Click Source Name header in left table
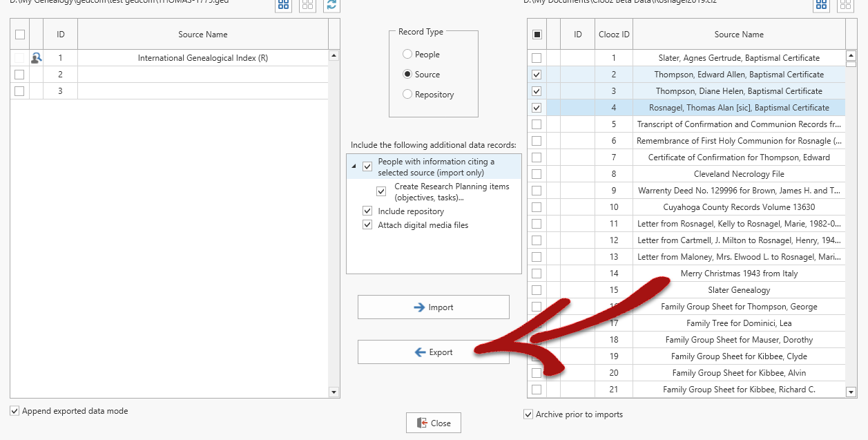The width and height of the screenshot is (868, 440). click(202, 35)
